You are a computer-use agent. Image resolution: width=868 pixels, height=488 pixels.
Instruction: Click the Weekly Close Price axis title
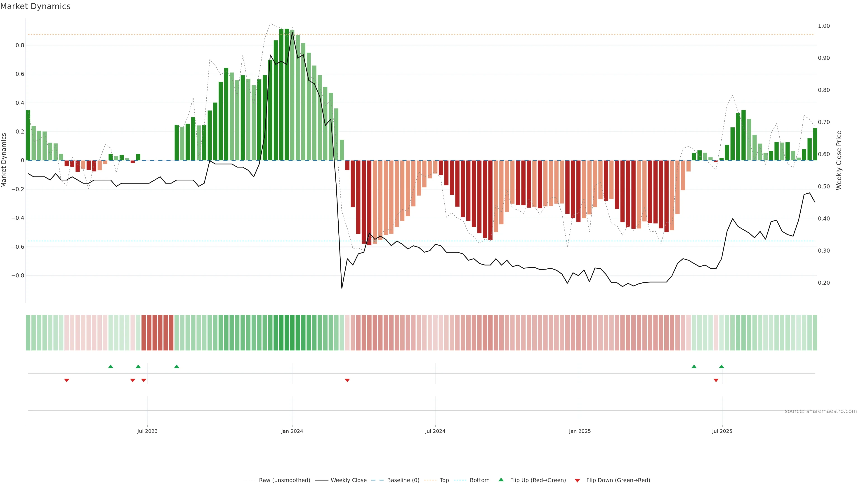[x=839, y=160]
